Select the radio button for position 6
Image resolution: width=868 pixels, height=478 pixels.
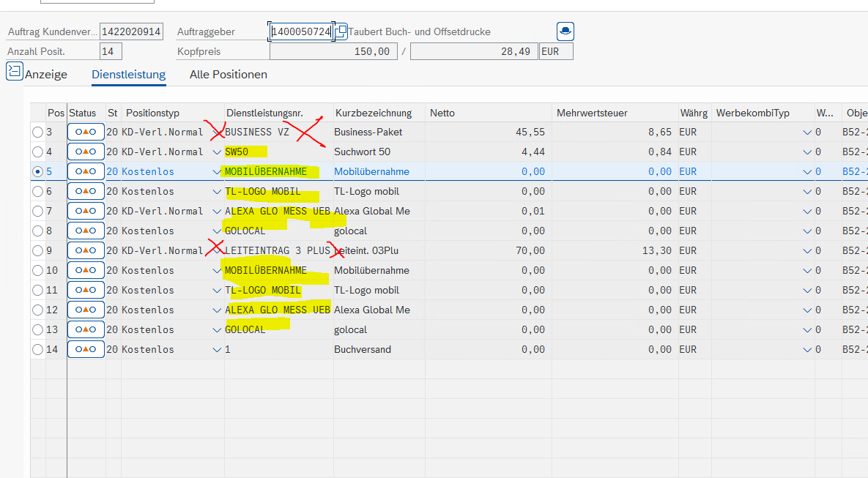coord(37,192)
